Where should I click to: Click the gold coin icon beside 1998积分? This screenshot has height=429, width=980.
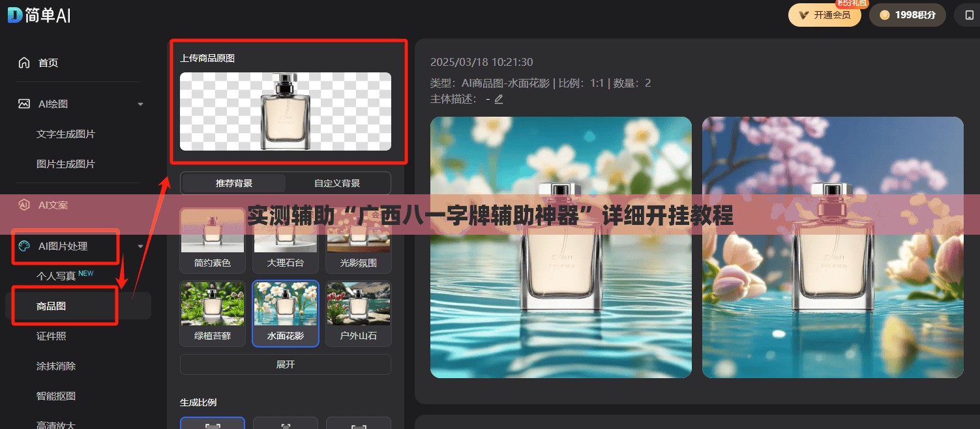point(885,15)
